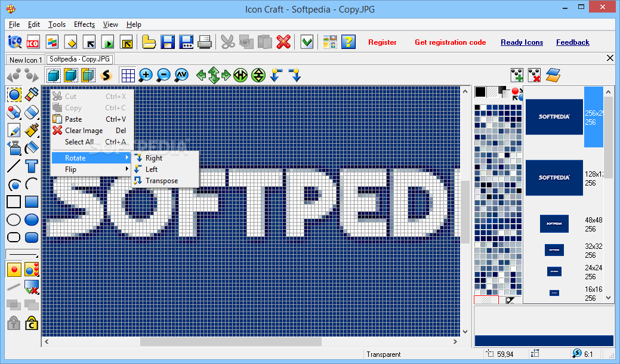Close the Softpedia - Copy.JPG document tab
The width and height of the screenshot is (620, 364).
click(x=610, y=58)
